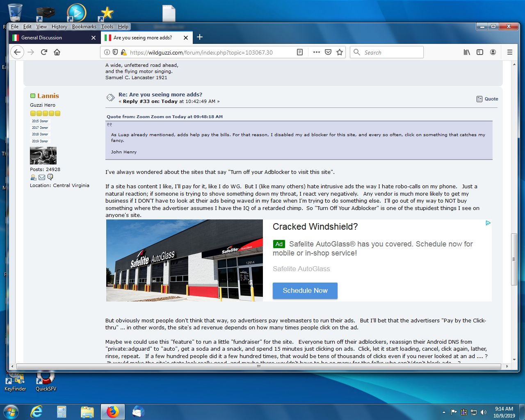Click the post icon beside reply #33 title
Image resolution: width=525 pixels, height=420 pixels.
pyautogui.click(x=110, y=98)
